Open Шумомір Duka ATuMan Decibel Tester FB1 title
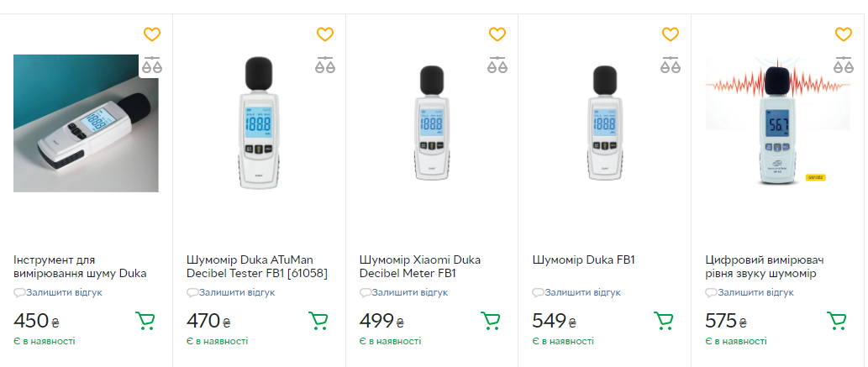The image size is (868, 367). [256, 266]
